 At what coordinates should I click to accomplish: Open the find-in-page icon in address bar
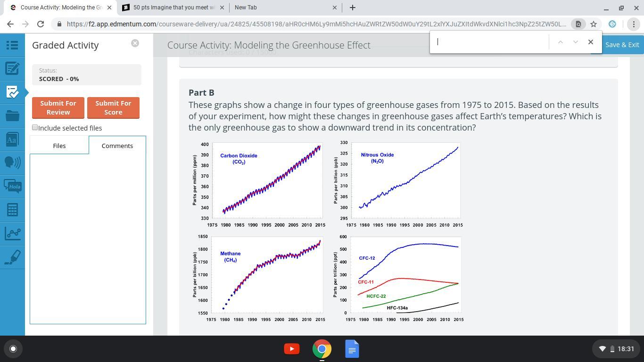(578, 24)
